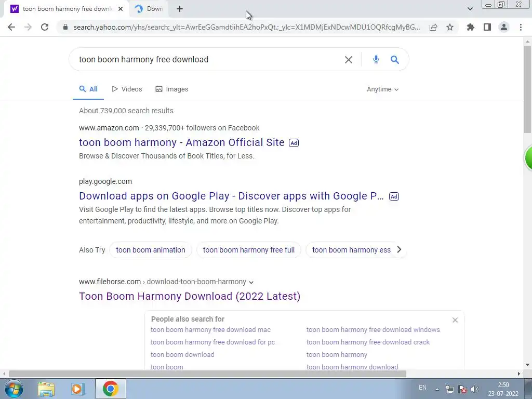This screenshot has width=532, height=399.
Task: Open the Chrome profile avatar
Action: (504, 27)
